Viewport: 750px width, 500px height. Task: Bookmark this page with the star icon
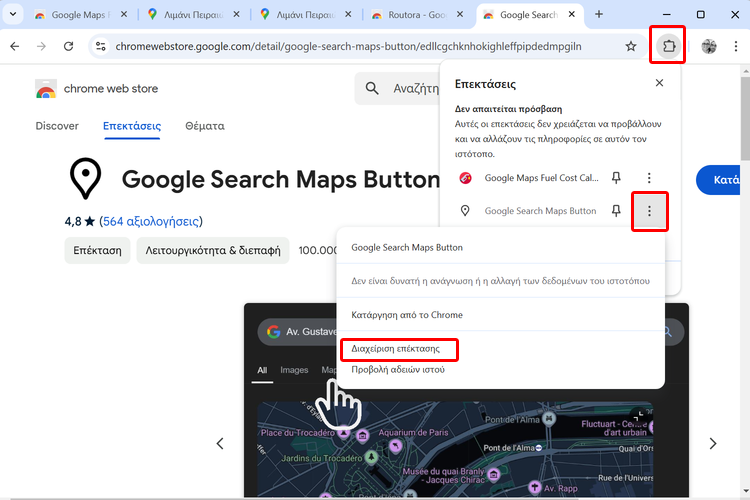631,46
